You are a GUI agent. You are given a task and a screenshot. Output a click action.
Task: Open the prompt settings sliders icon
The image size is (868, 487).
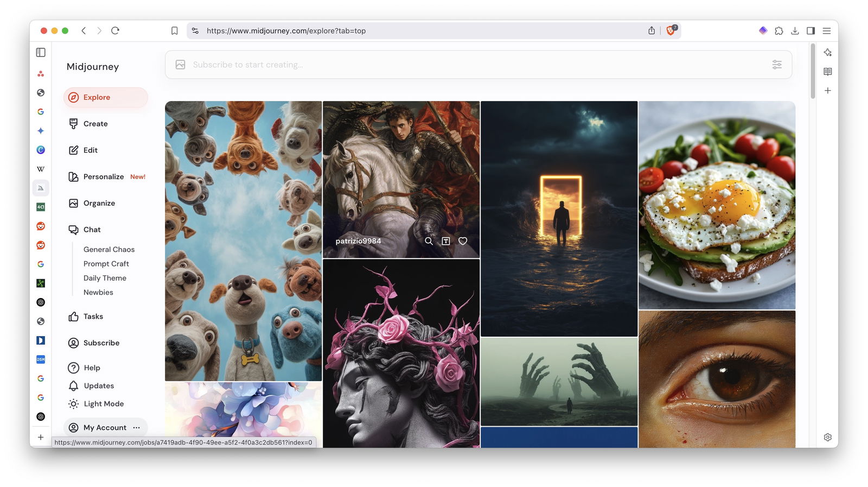[x=777, y=65]
